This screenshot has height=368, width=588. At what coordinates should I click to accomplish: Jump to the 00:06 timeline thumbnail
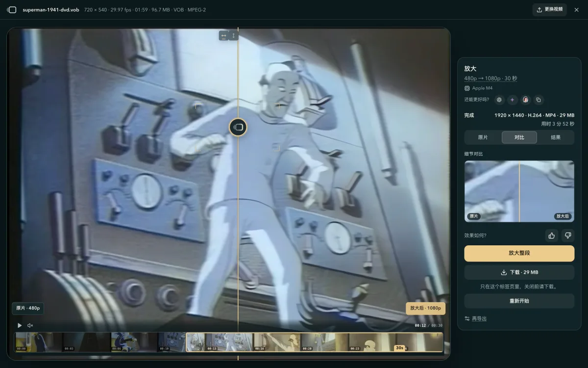135,342
